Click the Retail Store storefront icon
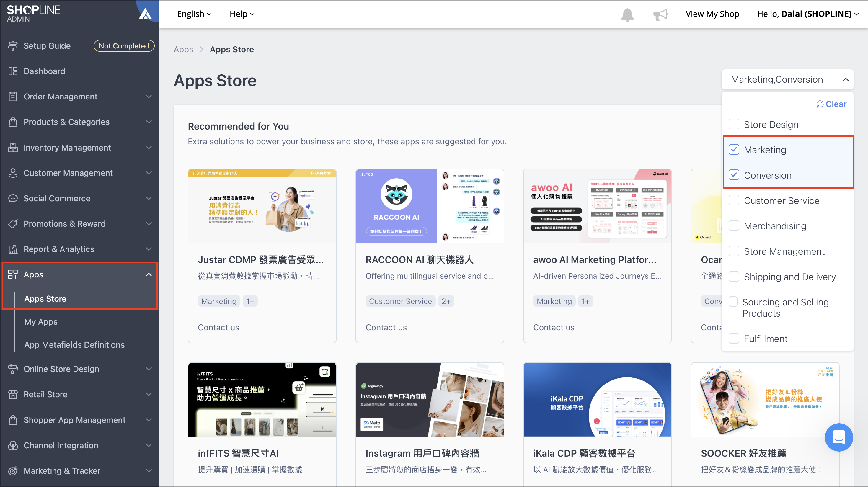This screenshot has width=868, height=487. coord(13,394)
